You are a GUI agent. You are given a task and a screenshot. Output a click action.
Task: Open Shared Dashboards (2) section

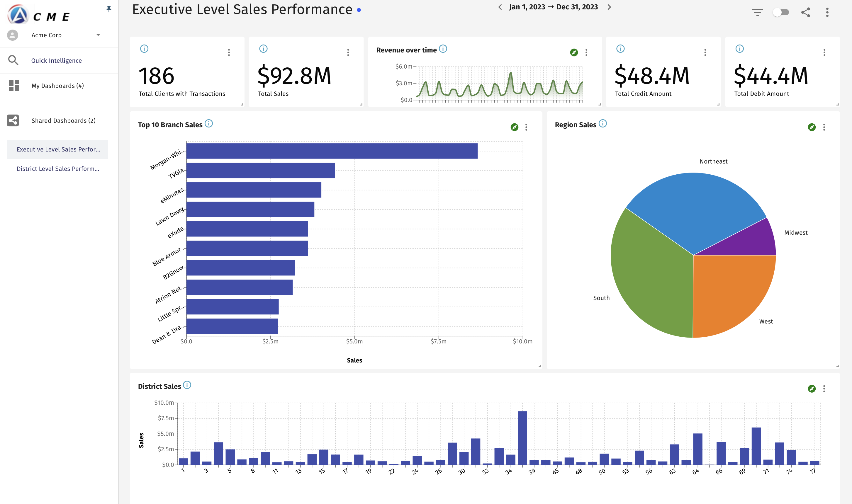tap(63, 121)
